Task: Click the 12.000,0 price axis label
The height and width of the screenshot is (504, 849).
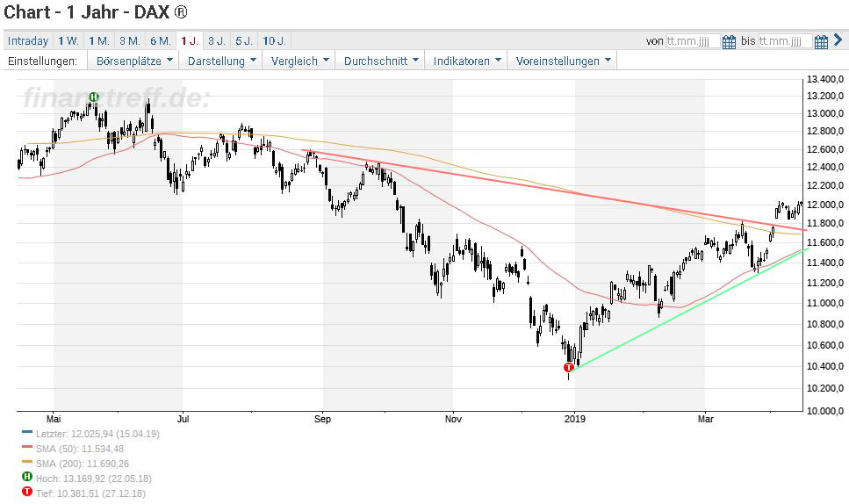Action: 825,205
